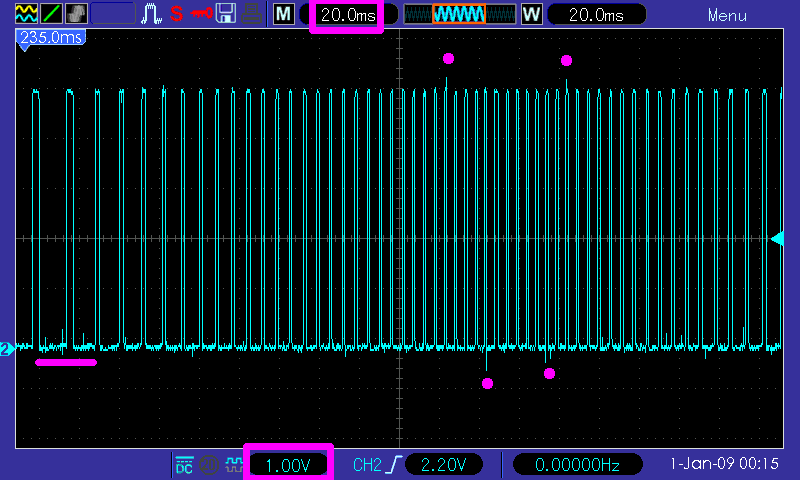This screenshot has width=800, height=480.
Task: Click the digital filter square-wave icon
Action: point(235,465)
